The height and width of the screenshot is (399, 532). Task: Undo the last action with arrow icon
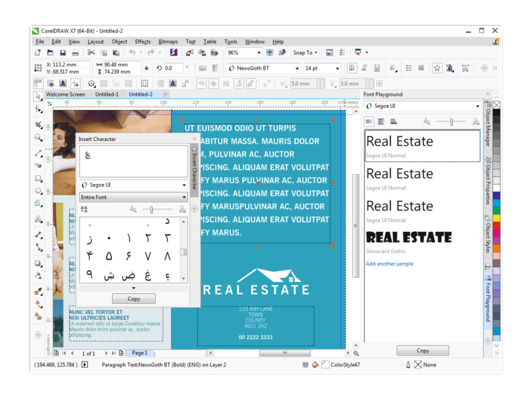[x=132, y=53]
